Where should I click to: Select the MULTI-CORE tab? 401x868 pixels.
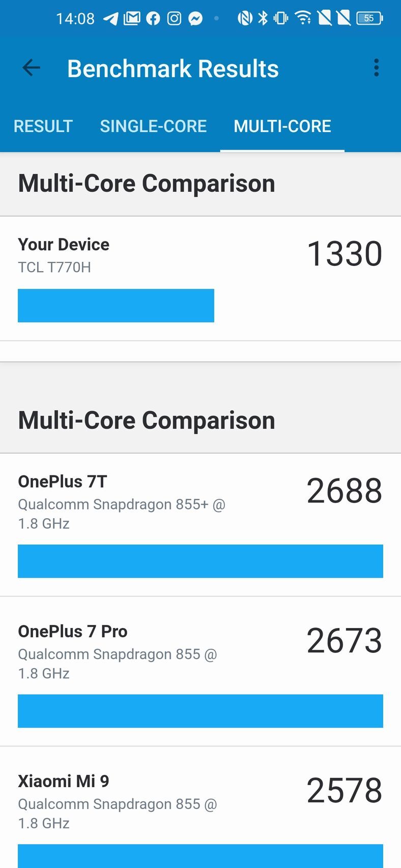point(282,126)
